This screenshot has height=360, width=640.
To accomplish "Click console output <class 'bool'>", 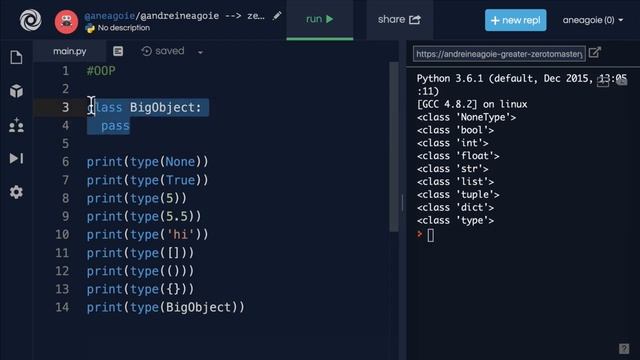I will pyautogui.click(x=455, y=130).
